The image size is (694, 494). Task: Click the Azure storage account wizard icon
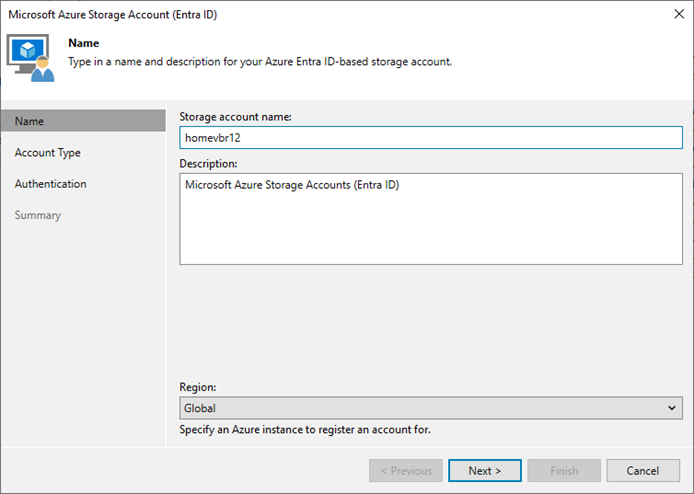pyautogui.click(x=31, y=58)
